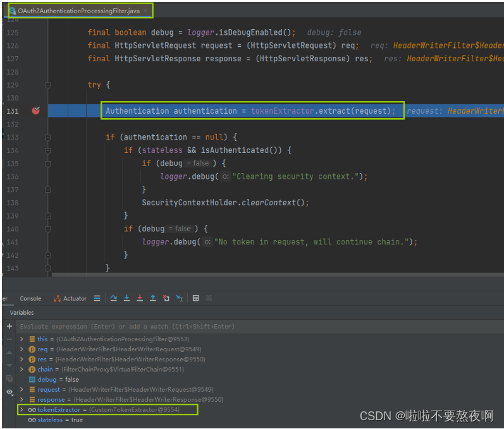Toggle the breakpoint on line 131

(36, 111)
